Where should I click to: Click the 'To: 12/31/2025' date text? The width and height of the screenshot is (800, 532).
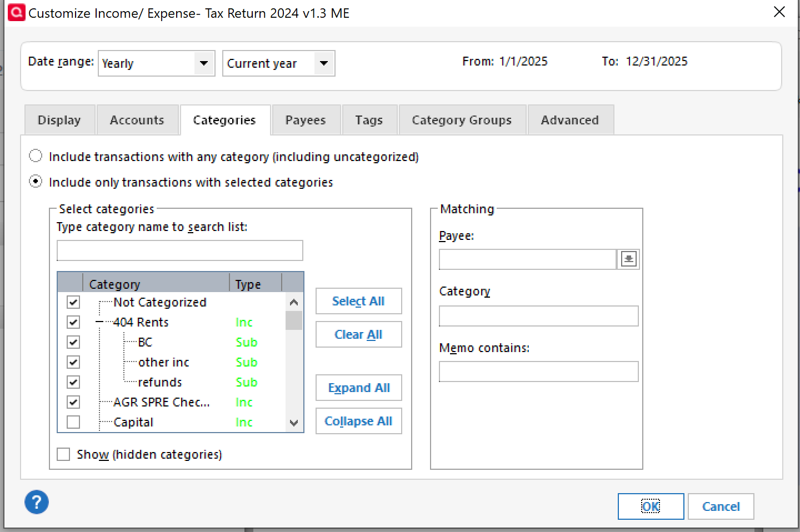point(644,61)
